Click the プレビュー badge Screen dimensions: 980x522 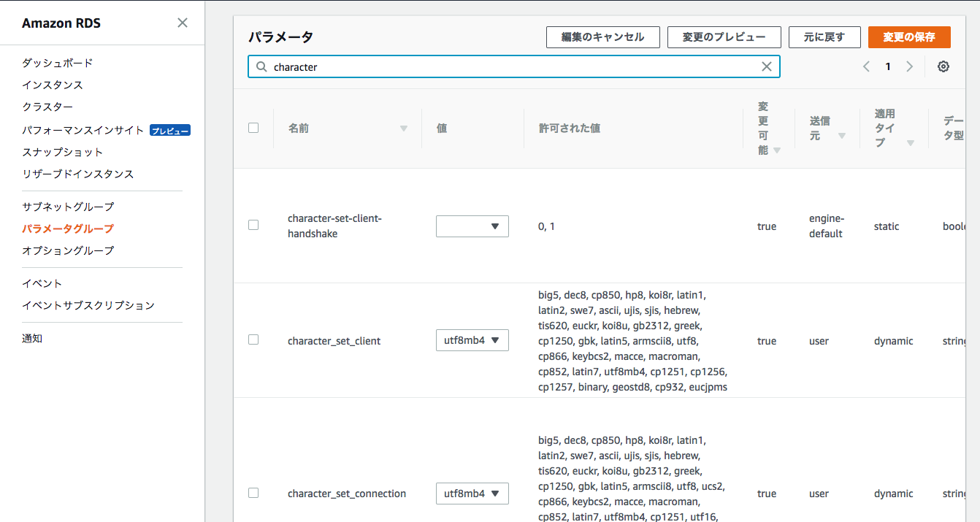tap(170, 131)
